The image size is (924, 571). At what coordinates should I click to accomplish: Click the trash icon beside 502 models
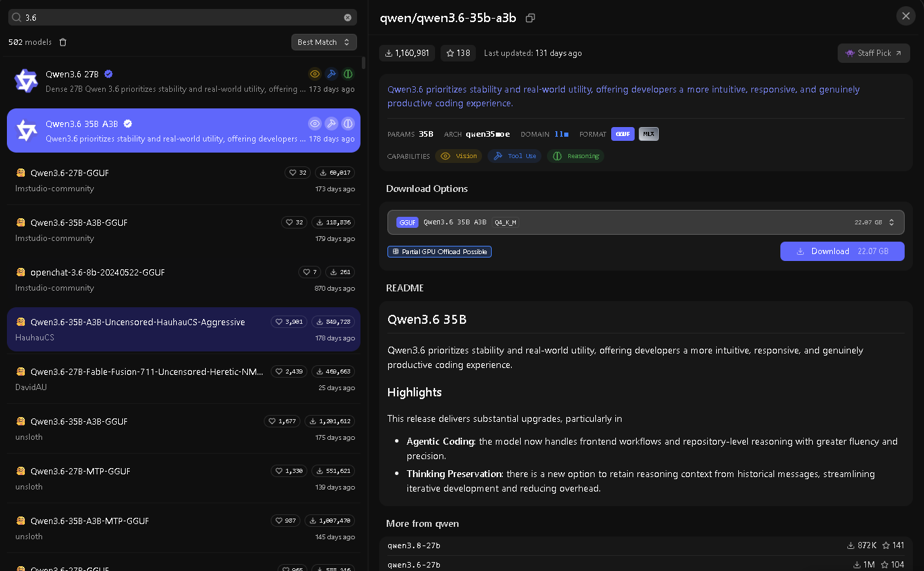coord(63,42)
